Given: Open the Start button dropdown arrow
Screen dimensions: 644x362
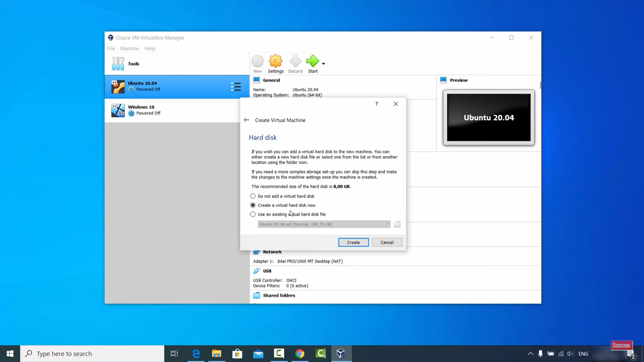Looking at the screenshot, I should [x=323, y=63].
